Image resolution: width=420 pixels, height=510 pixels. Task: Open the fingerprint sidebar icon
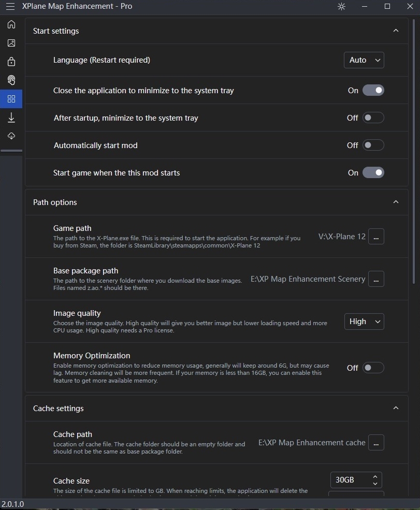pyautogui.click(x=11, y=80)
